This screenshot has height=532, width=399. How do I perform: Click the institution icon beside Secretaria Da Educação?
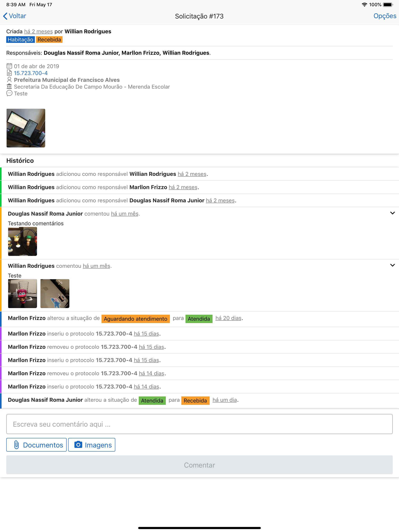(9, 86)
